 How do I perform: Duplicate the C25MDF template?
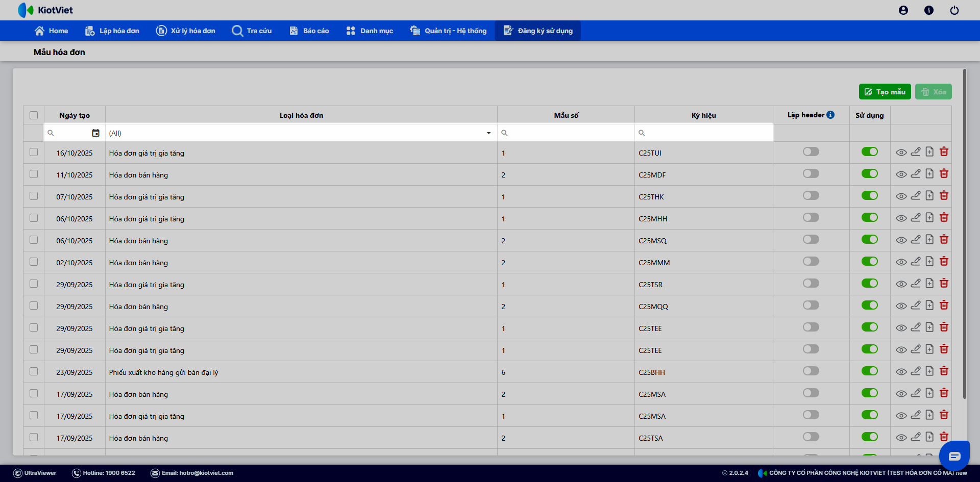[x=929, y=173]
